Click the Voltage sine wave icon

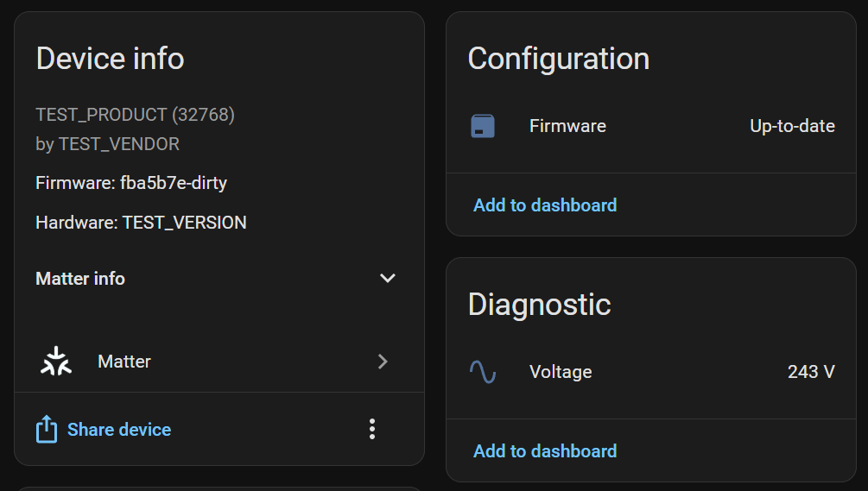(x=483, y=372)
